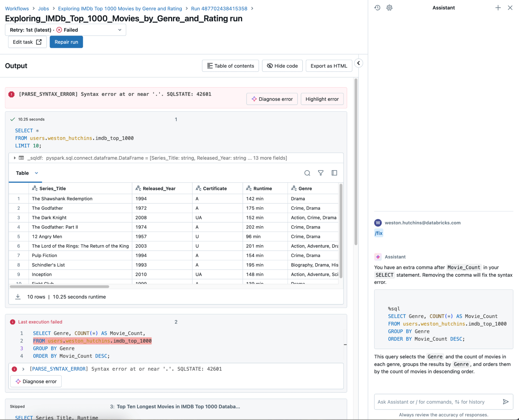This screenshot has width=519, height=420.
Task: Toggle Hide code visibility
Action: coord(282,66)
